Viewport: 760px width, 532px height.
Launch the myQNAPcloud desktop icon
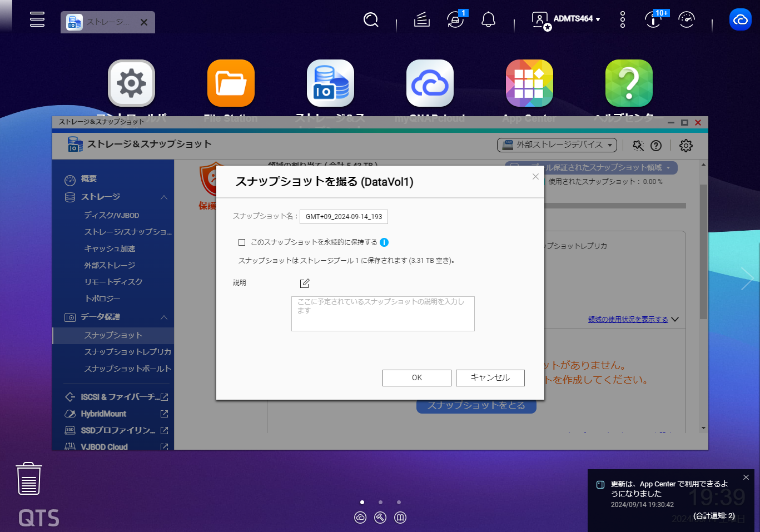pos(430,83)
